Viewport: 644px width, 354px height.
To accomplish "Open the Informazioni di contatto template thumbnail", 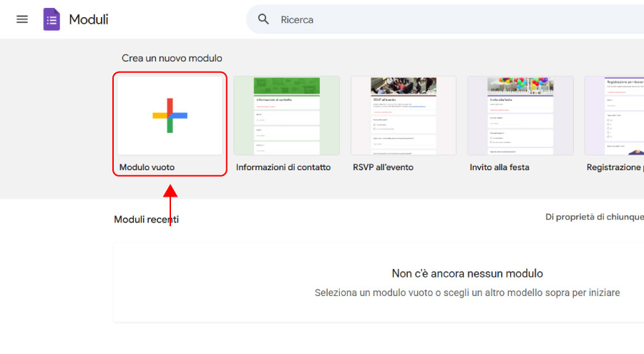I will click(286, 116).
